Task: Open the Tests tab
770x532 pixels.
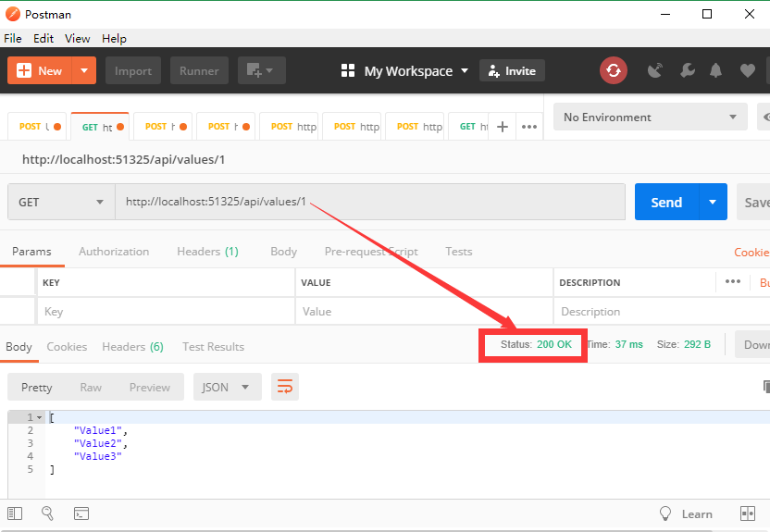Action: point(459,252)
